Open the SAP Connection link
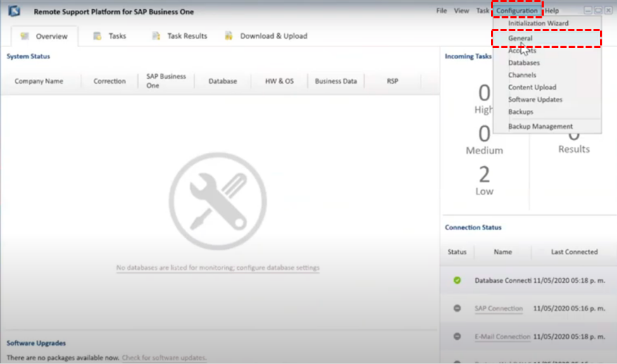Screen dimensions: 617x364 499,308
